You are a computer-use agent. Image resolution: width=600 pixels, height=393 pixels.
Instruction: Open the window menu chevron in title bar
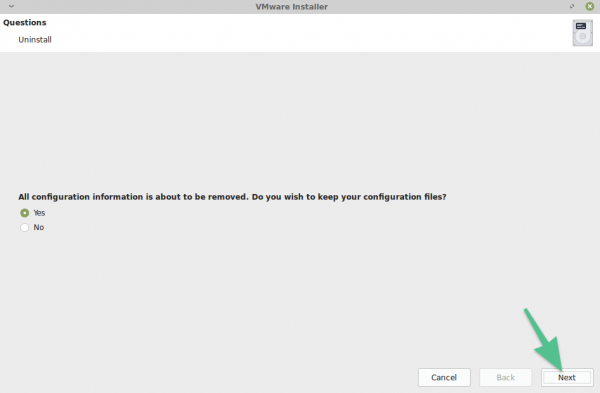click(11, 6)
